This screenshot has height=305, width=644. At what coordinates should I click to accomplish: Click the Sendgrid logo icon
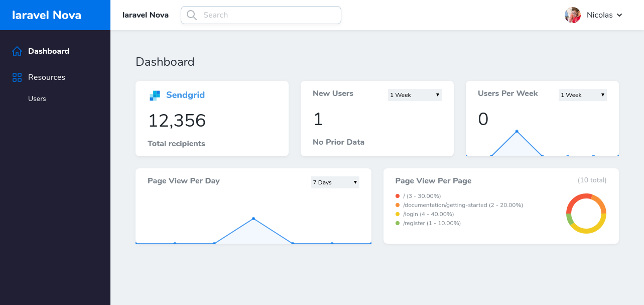click(155, 95)
